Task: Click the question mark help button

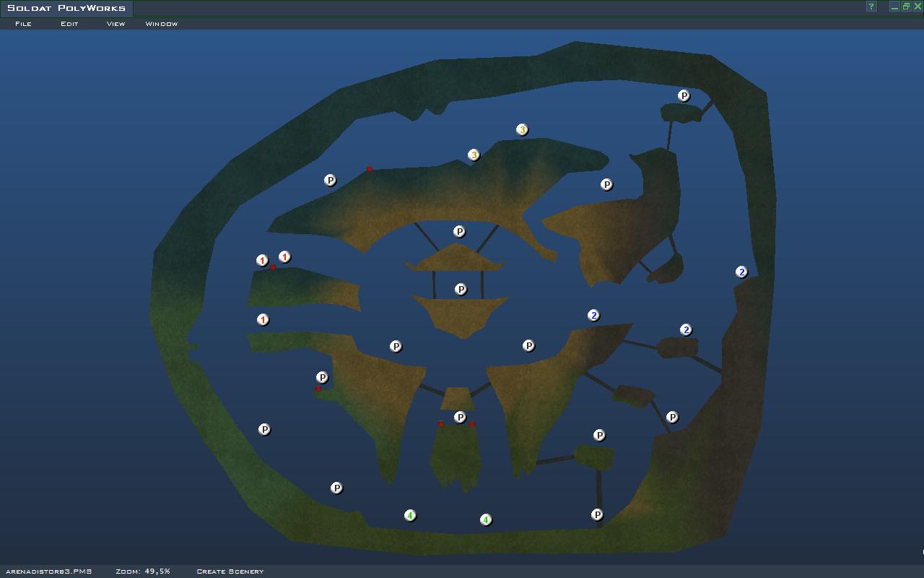Action: point(871,7)
